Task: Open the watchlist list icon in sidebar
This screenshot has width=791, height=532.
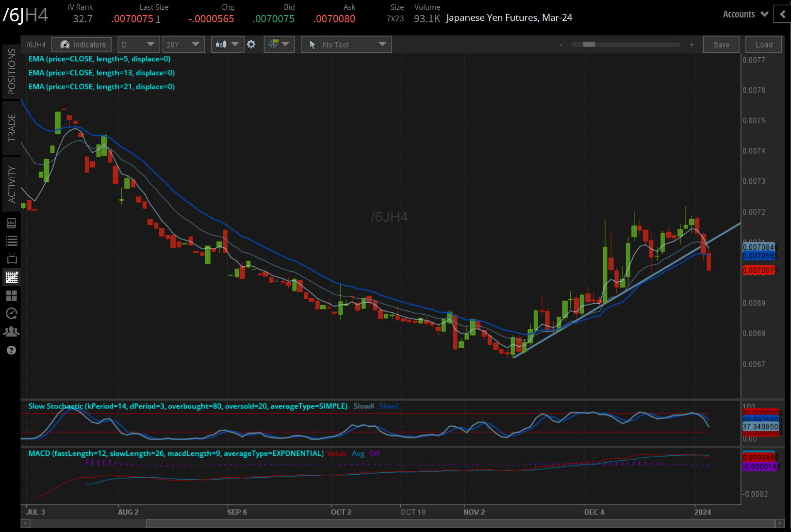Action: 11,241
